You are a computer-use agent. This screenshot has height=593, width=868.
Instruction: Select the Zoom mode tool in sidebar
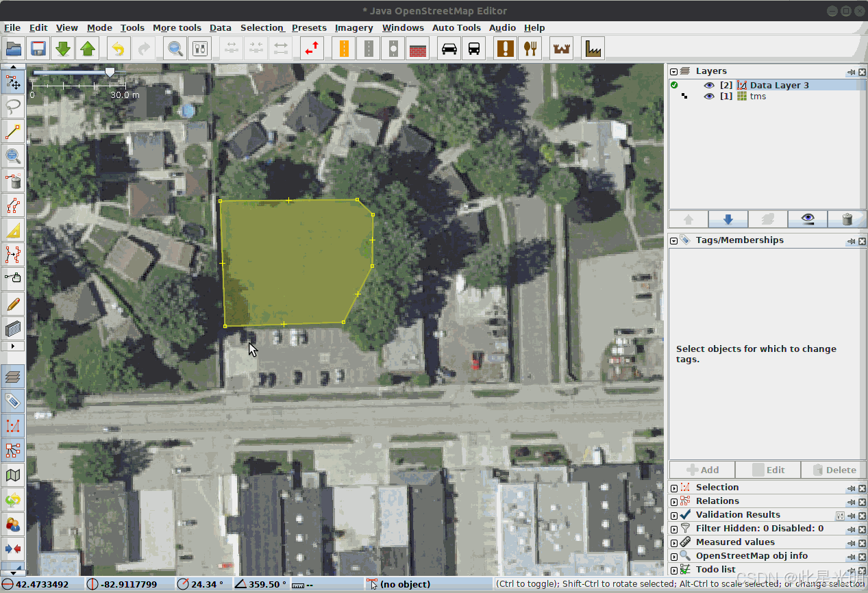pyautogui.click(x=13, y=155)
